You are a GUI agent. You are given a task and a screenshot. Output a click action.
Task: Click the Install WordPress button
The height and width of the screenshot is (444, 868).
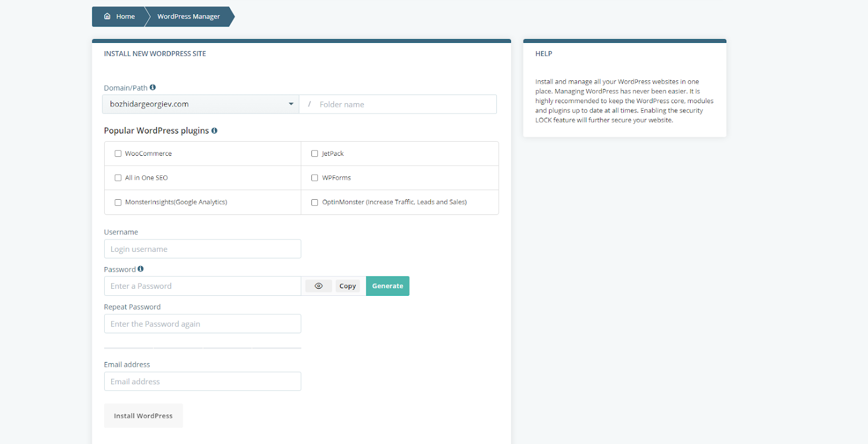pyautogui.click(x=143, y=416)
